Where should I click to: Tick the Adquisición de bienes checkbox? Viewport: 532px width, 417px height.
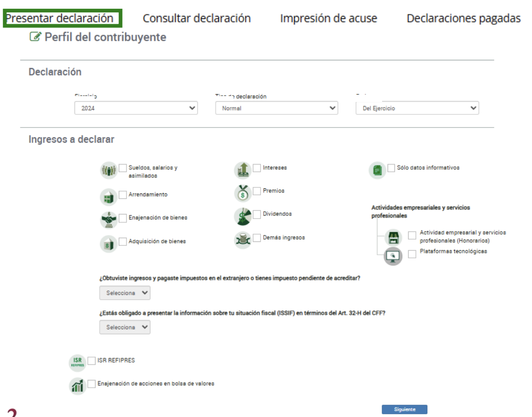[123, 241]
